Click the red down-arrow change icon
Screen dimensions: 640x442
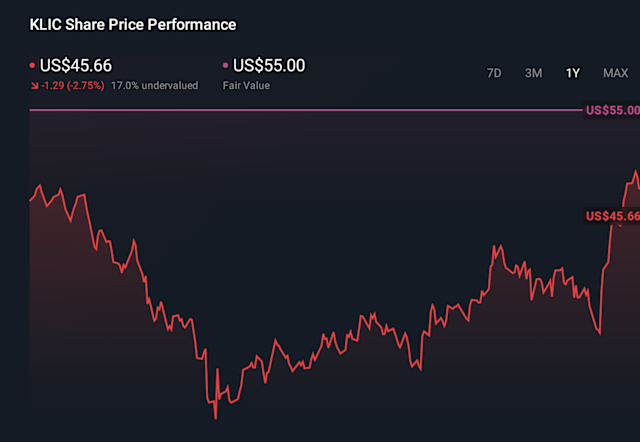point(33,86)
